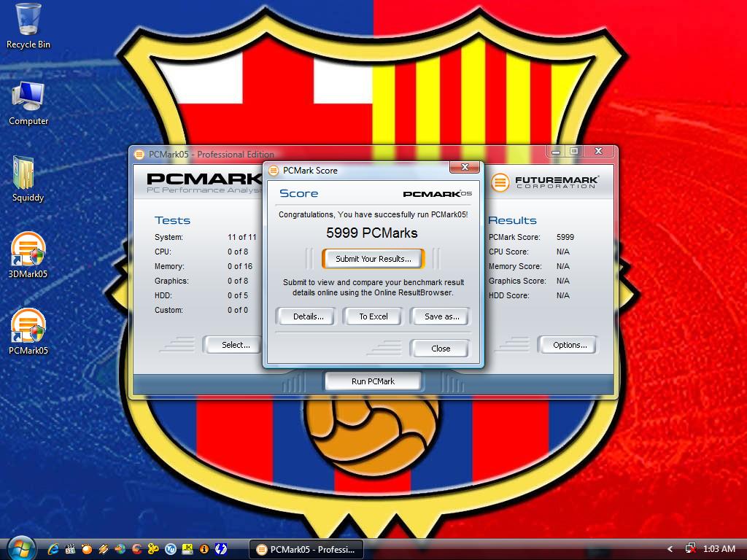
Task: Click the blue lightning arrows quick launch icon
Action: (220, 549)
